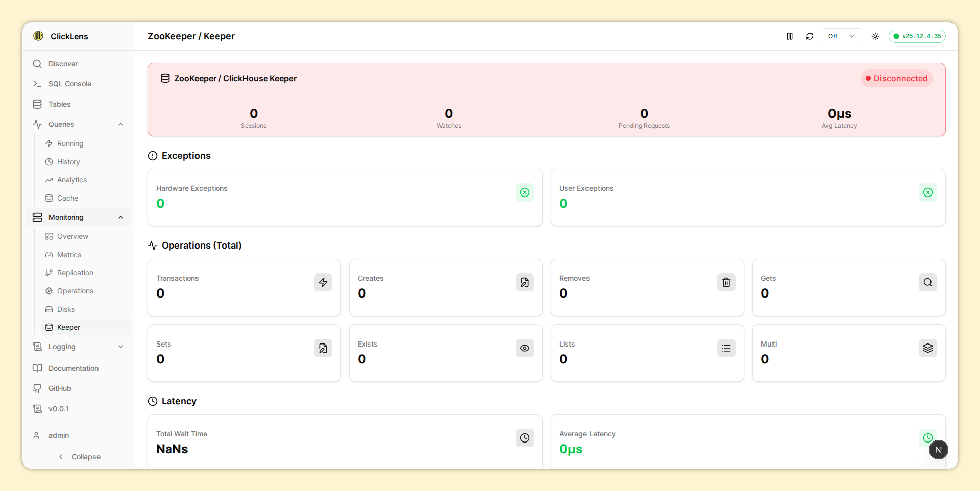The width and height of the screenshot is (980, 491).
Task: Click the Exists eye icon
Action: [x=524, y=348]
